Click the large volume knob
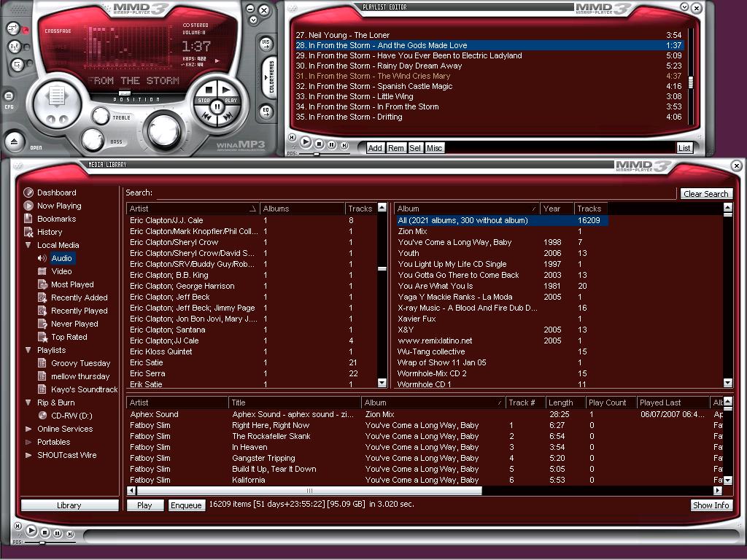 tap(164, 130)
